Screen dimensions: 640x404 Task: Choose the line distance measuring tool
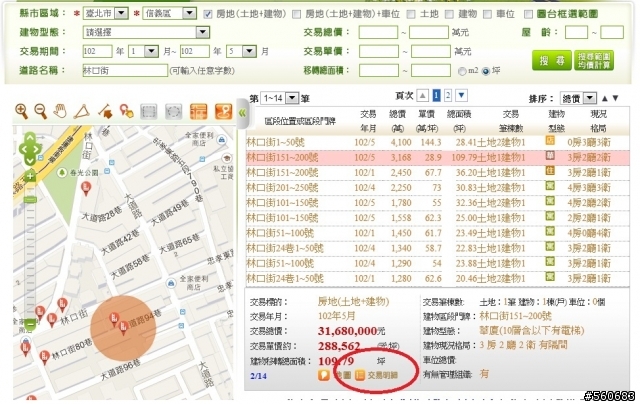105,111
